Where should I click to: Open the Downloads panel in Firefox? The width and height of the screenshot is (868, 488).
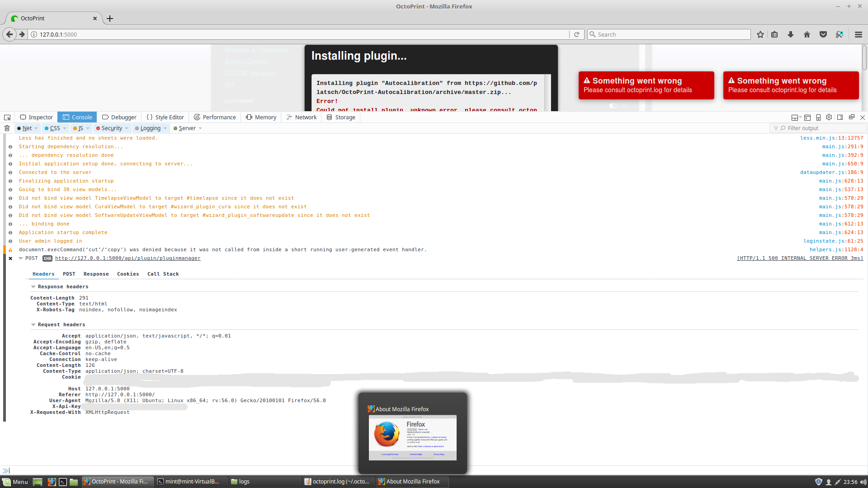click(790, 34)
